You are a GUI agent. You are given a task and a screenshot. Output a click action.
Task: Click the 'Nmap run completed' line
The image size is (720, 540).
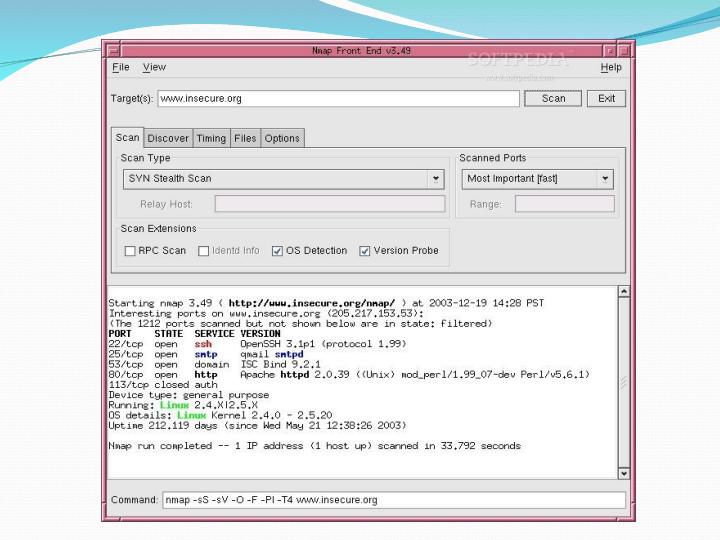point(315,446)
